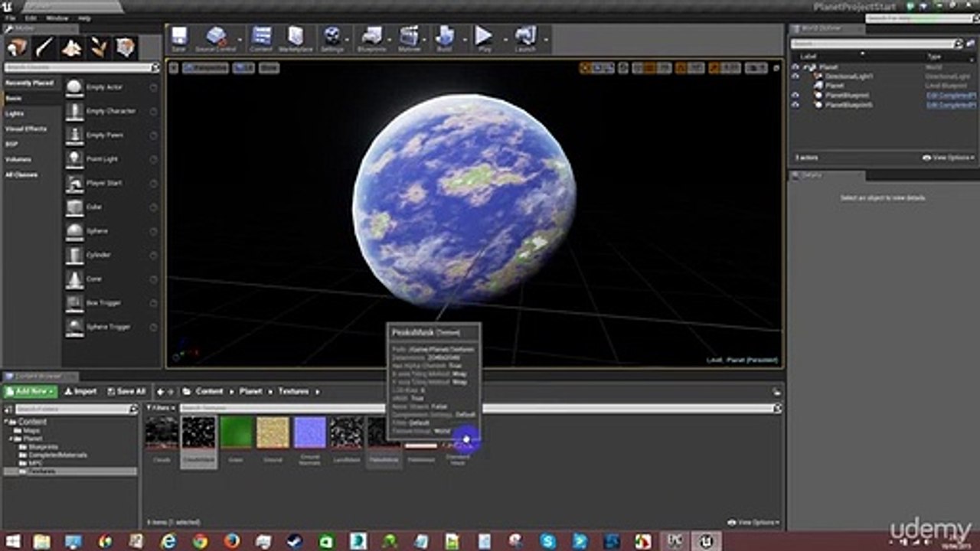Select Cube in the placement list
Viewport: 980px width, 551px height.
pyautogui.click(x=112, y=207)
